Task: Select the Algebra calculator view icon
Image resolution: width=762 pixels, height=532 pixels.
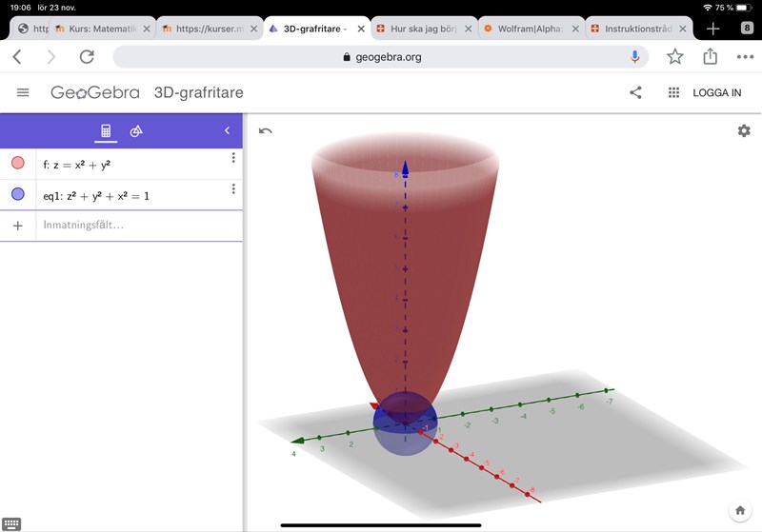Action: (x=107, y=130)
